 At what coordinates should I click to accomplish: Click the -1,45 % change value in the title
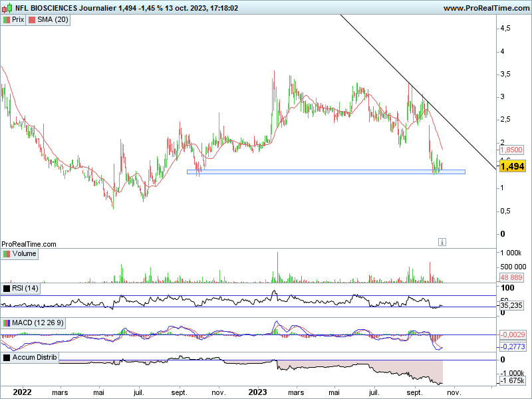[x=151, y=8]
